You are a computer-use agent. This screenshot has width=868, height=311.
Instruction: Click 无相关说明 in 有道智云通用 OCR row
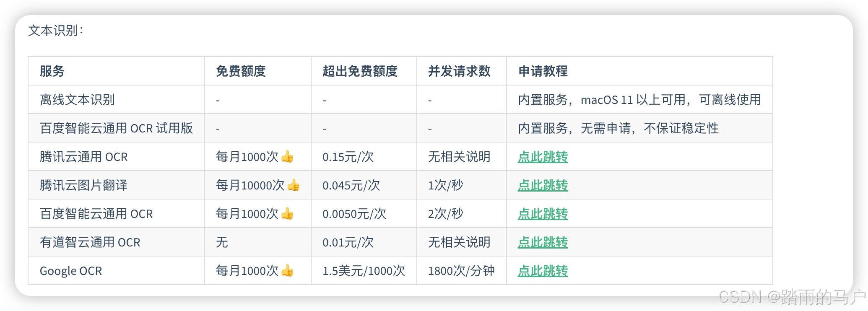(x=459, y=242)
